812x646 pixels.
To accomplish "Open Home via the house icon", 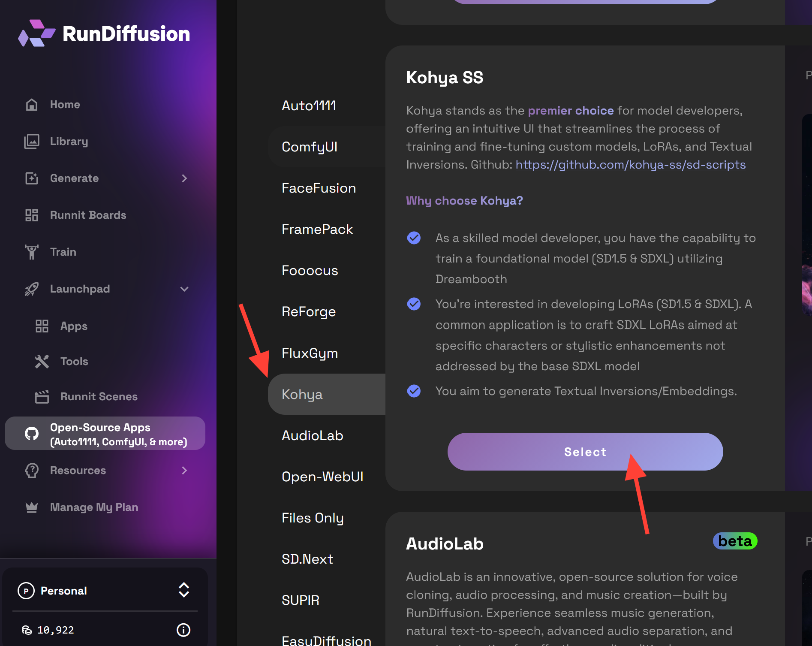I will (32, 105).
